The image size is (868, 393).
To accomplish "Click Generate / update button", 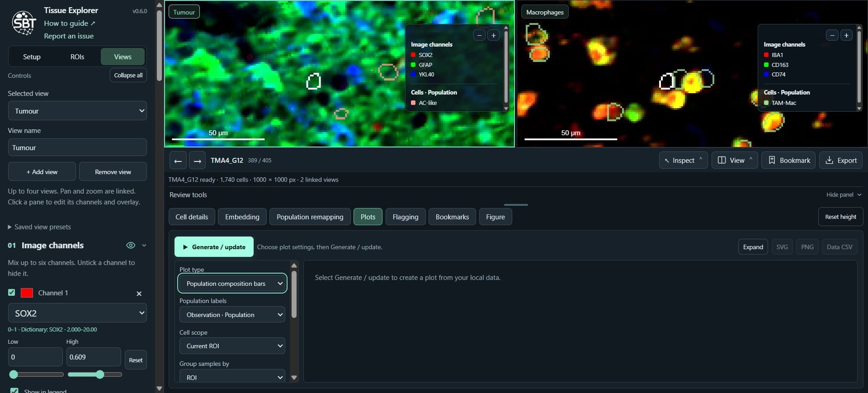I will click(214, 247).
